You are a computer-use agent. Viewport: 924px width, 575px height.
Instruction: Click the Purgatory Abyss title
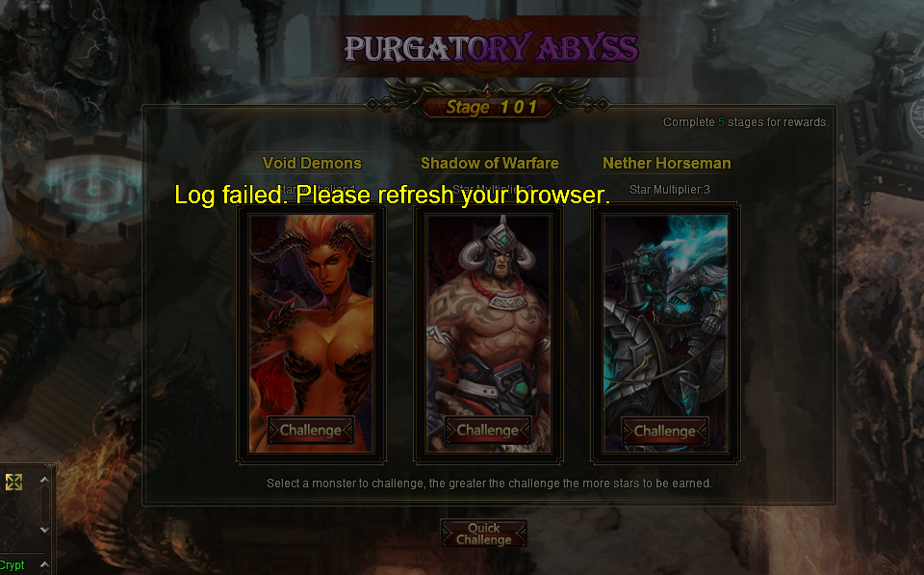(x=491, y=48)
